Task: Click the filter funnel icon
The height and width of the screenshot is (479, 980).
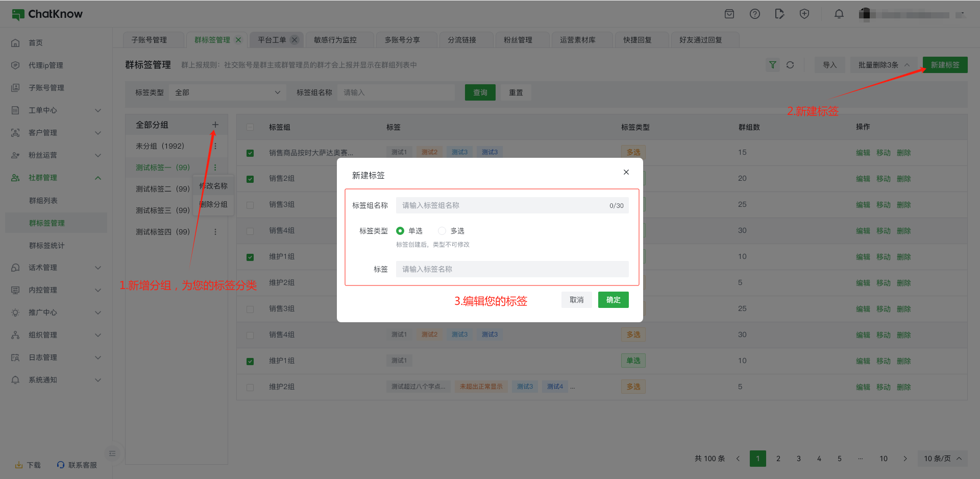Action: 772,65
